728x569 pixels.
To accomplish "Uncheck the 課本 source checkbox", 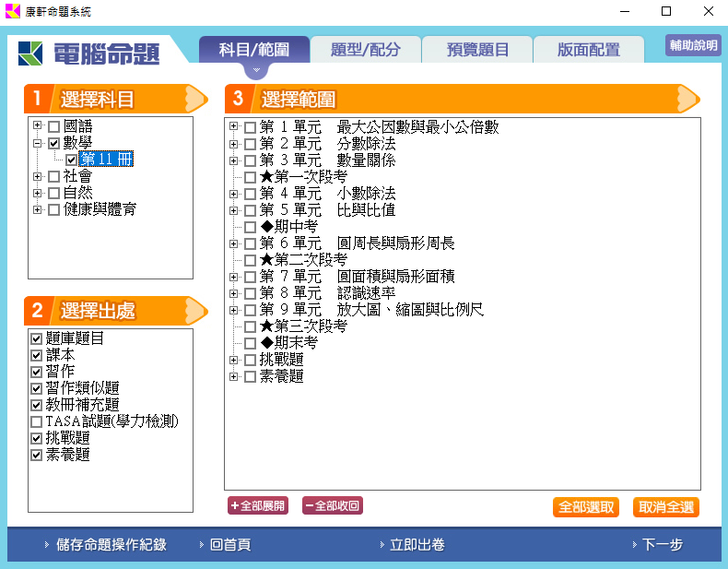I will (37, 355).
